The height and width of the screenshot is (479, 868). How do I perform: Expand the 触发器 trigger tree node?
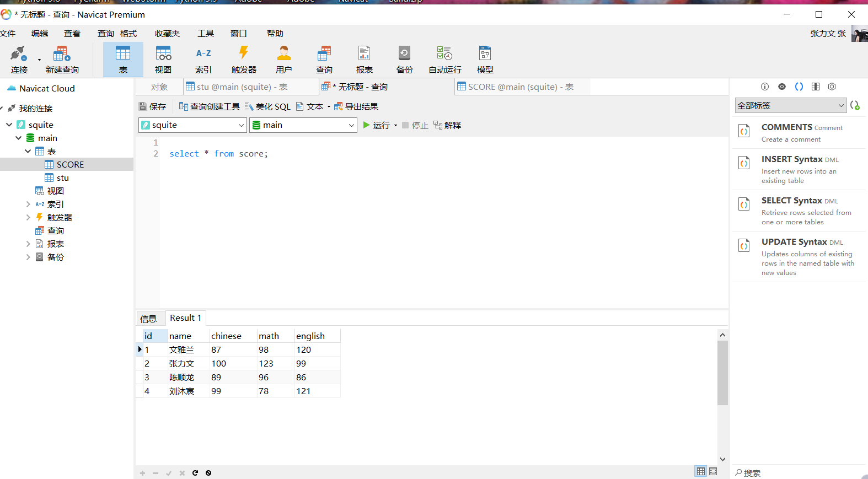(28, 218)
